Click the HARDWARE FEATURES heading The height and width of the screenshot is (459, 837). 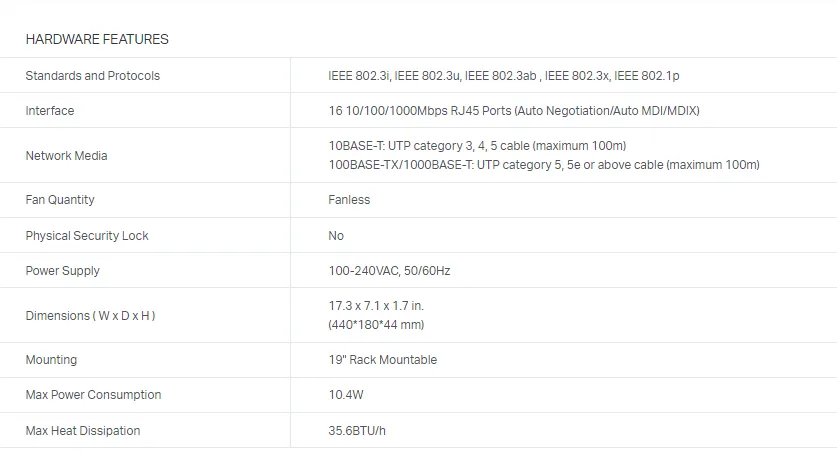(97, 39)
